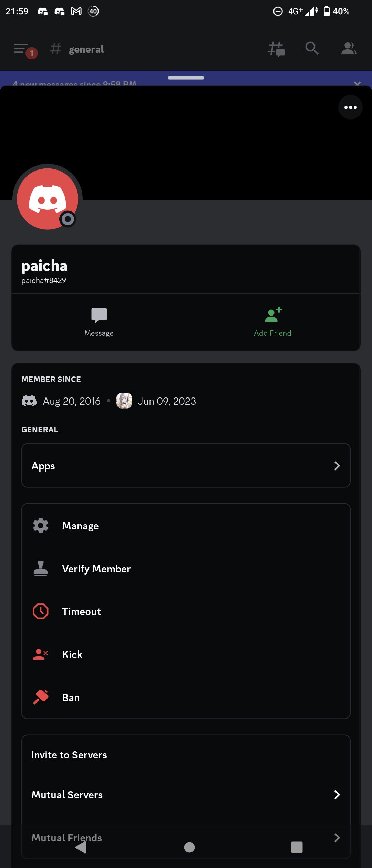Open Mutual Servers list
This screenshot has height=868, width=372.
(186, 795)
